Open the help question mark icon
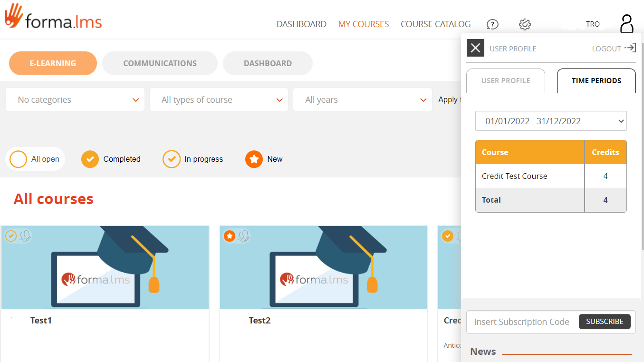This screenshot has height=362, width=644. (x=492, y=24)
